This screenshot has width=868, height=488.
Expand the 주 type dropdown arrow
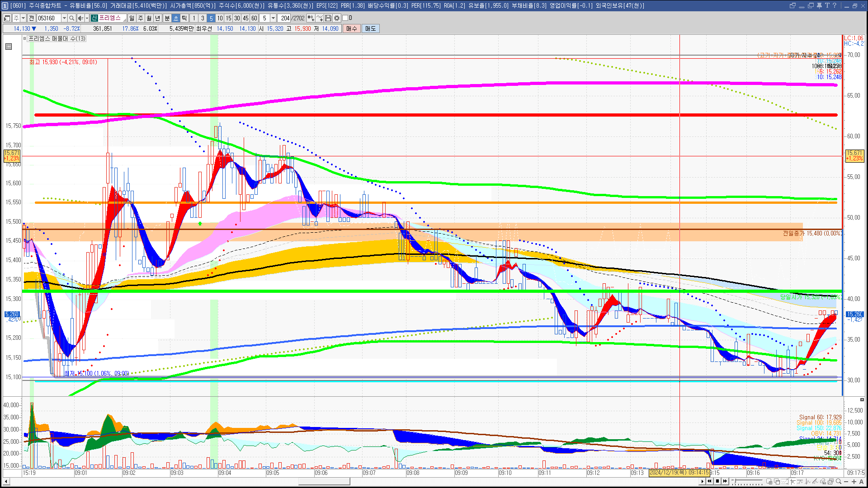click(x=24, y=18)
